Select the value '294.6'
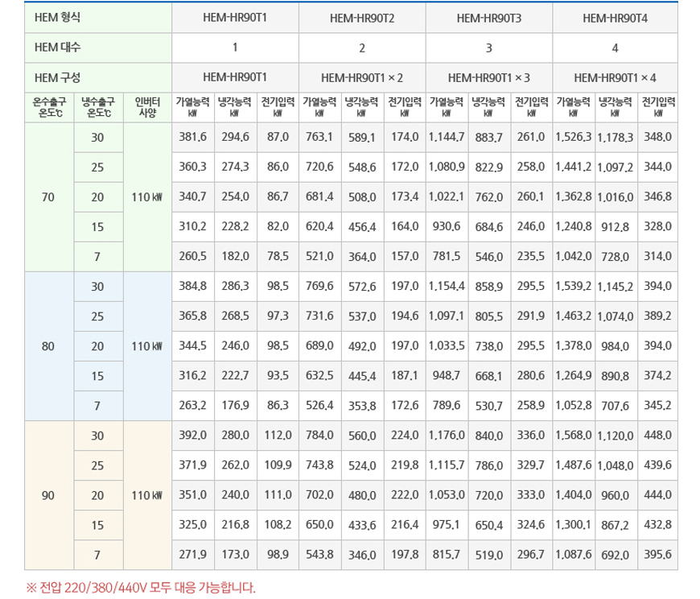Screen dimensions: 700x599 pyautogui.click(x=235, y=137)
